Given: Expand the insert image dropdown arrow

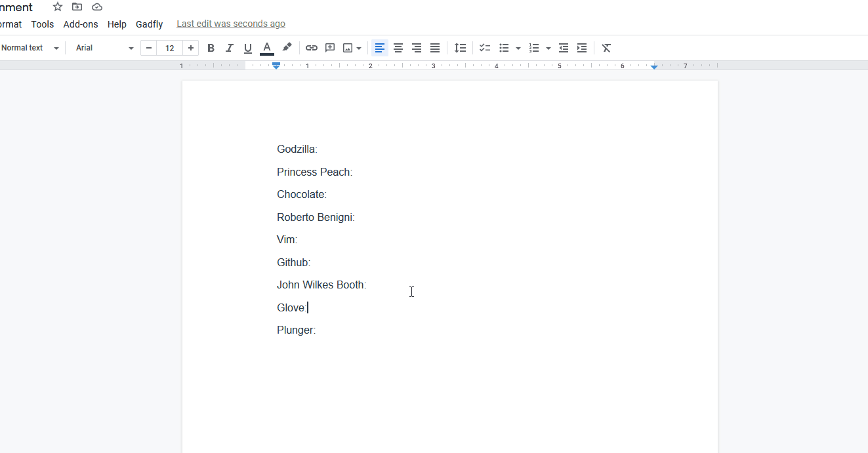Looking at the screenshot, I should pos(359,49).
